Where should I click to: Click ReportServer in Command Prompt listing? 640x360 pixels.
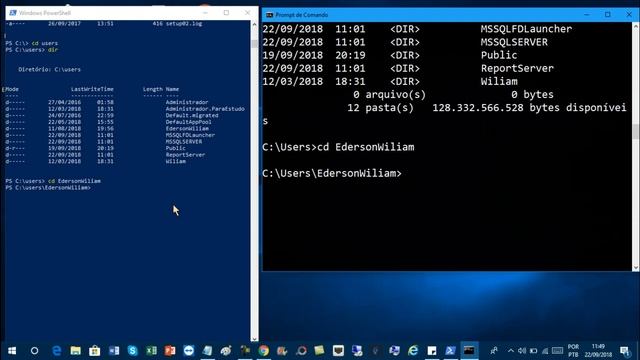tap(517, 68)
